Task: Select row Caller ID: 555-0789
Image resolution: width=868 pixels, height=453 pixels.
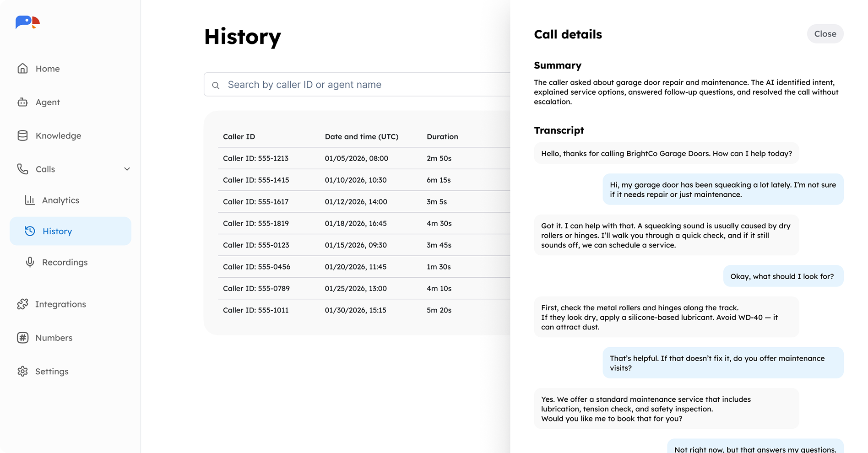Action: point(364,288)
